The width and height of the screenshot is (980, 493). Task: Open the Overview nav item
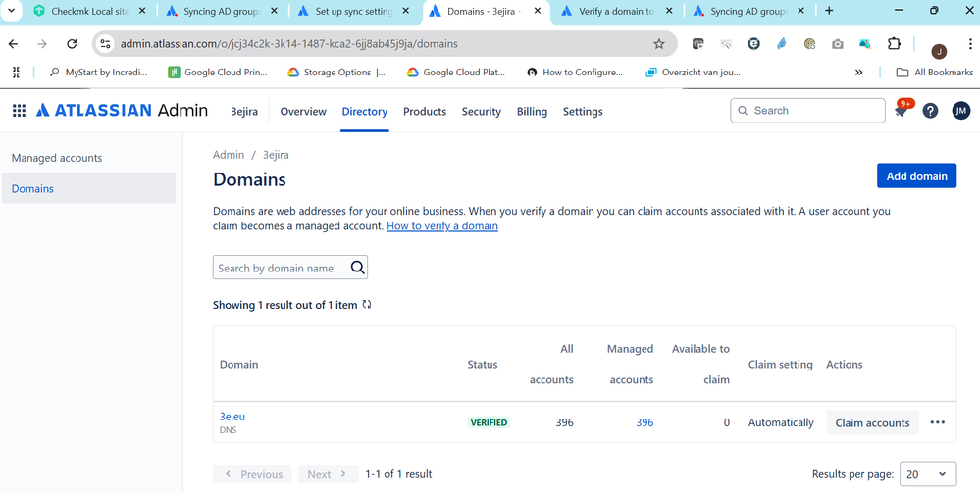(x=303, y=111)
